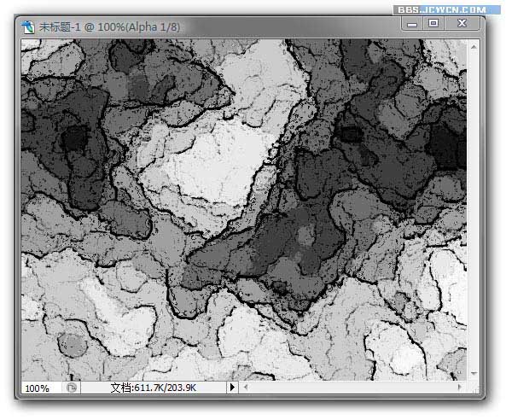
Task: Open the status bar flyout arrow menu
Action: click(232, 387)
